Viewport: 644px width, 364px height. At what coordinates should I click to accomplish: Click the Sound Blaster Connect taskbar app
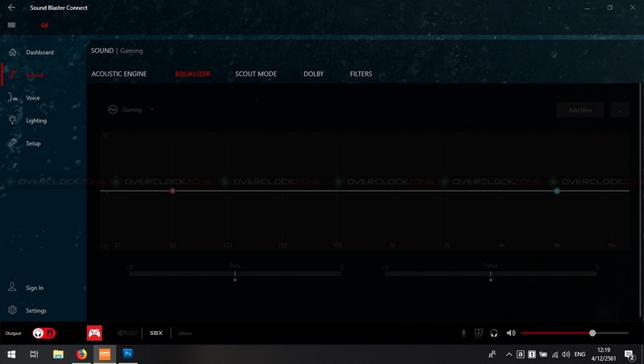[105, 354]
